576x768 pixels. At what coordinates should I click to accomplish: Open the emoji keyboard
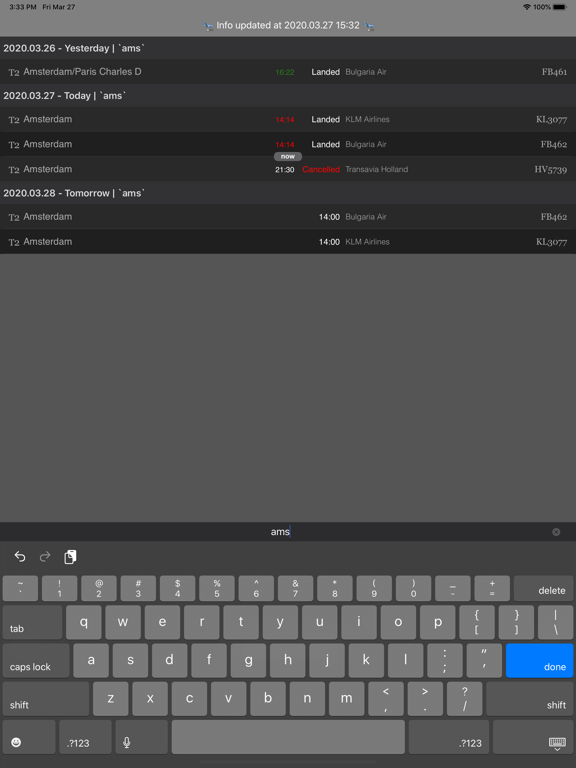(29, 737)
